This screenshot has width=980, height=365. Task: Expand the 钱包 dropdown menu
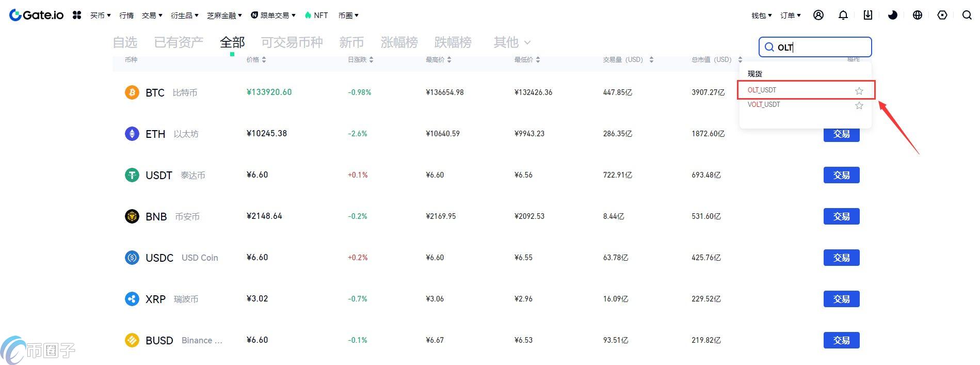[762, 15]
